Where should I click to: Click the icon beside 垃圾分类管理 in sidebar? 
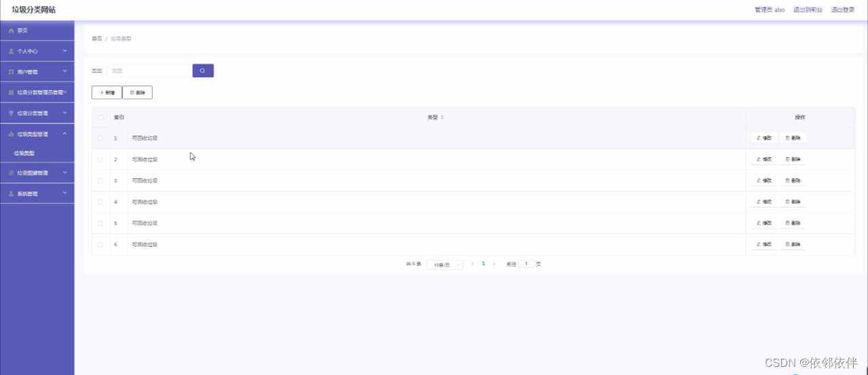click(x=11, y=113)
